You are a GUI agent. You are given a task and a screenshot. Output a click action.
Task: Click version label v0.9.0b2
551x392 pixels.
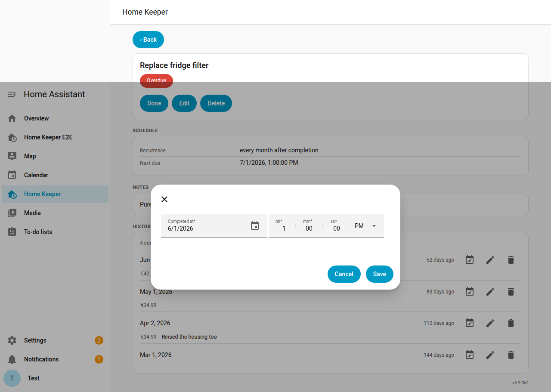pos(520,383)
